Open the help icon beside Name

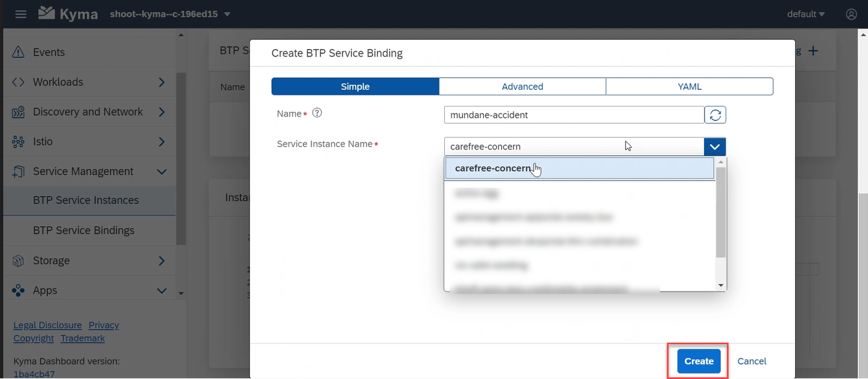pyautogui.click(x=317, y=113)
